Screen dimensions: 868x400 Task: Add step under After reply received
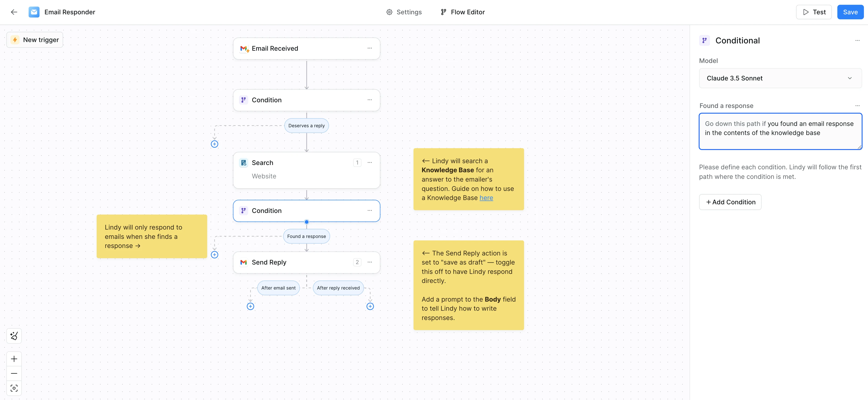[370, 306]
